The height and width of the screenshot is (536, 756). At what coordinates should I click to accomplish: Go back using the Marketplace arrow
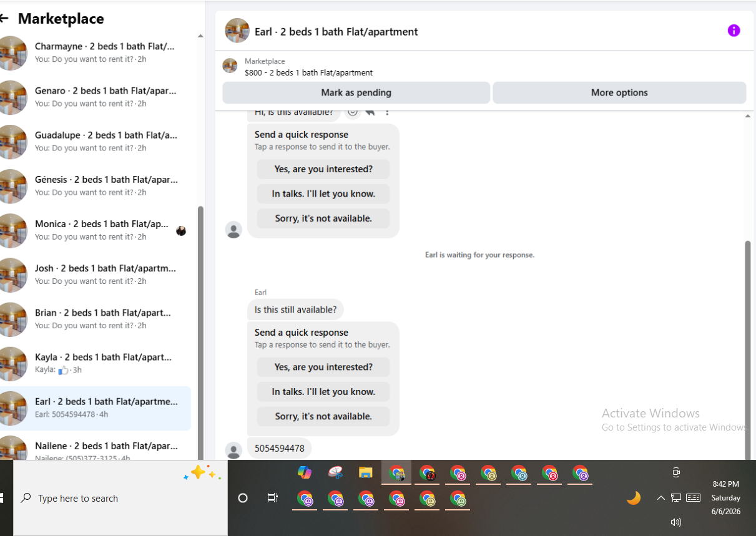point(4,19)
